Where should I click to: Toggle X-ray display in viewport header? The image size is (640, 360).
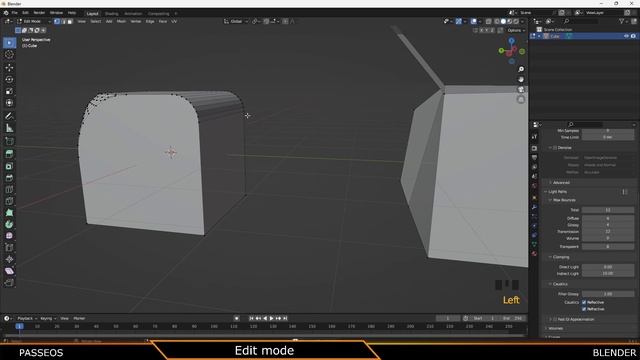point(489,21)
